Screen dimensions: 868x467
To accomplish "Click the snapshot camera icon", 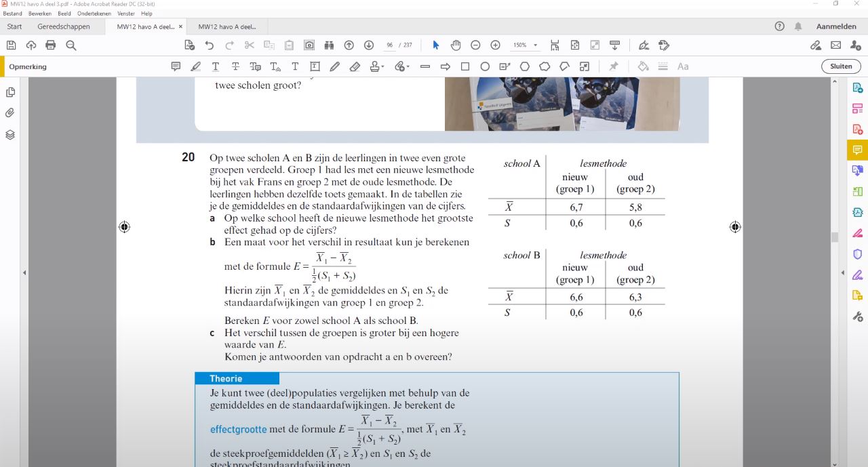I will tap(309, 45).
